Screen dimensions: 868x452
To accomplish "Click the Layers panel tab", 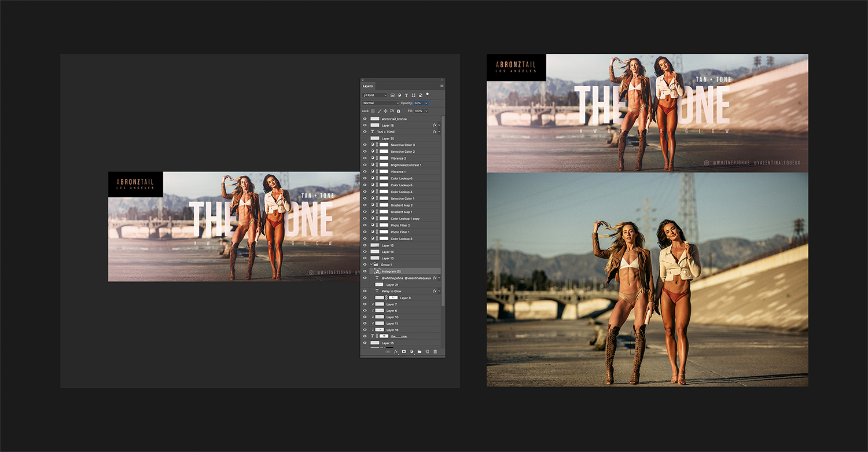I will point(368,86).
